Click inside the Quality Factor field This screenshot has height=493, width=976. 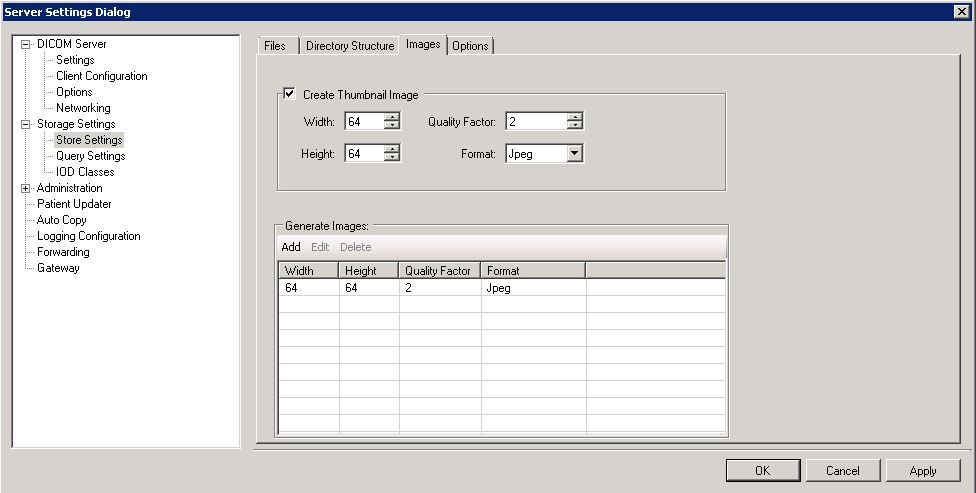point(535,122)
